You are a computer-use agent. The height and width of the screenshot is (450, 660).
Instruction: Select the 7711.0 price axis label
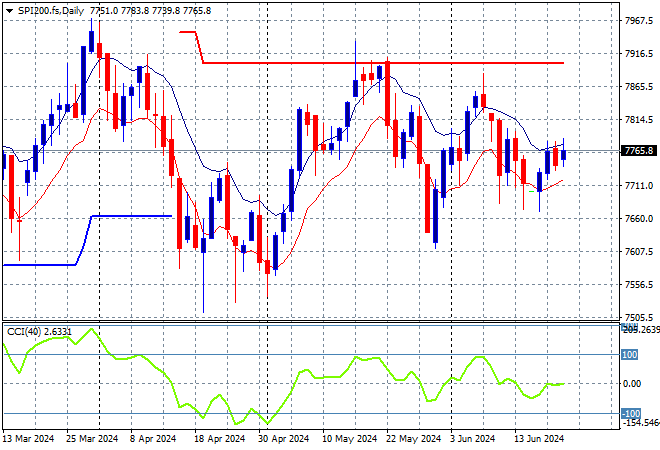(x=639, y=185)
